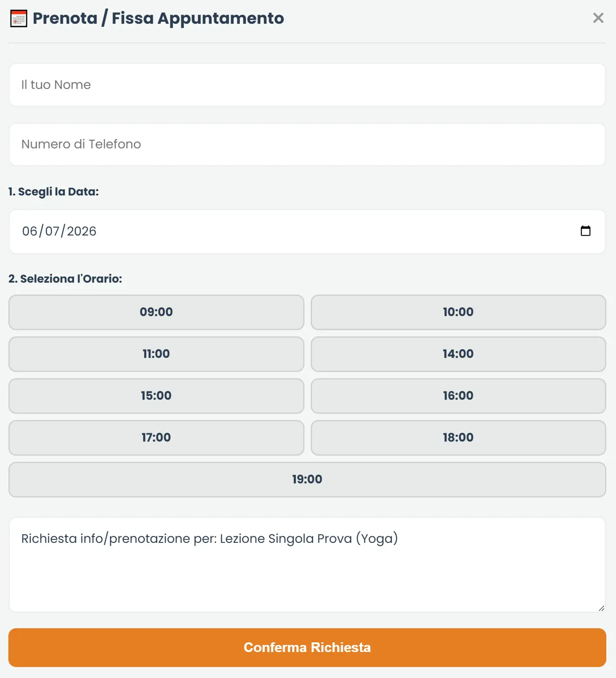Select the 18:00 time slot
Viewport: 616px width, 678px height.
pos(458,438)
